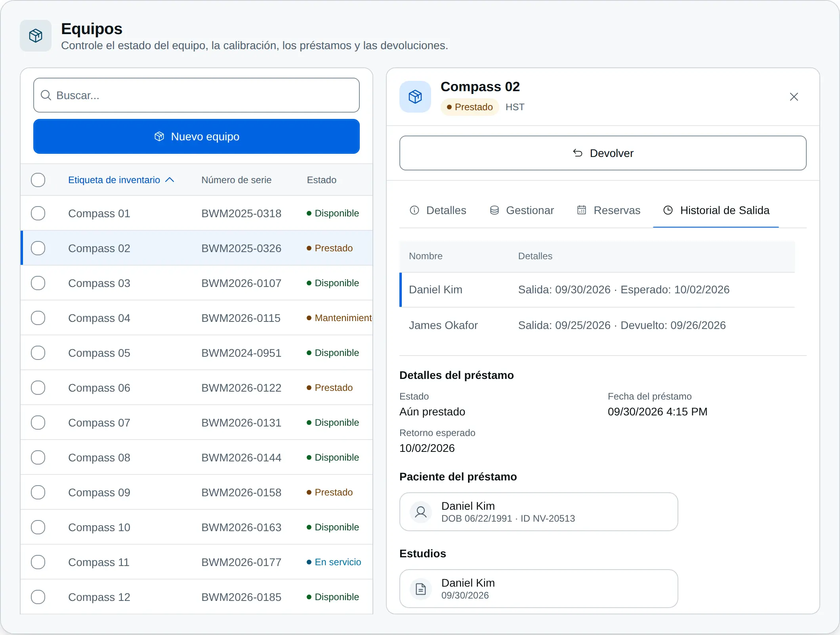Tick the checkbox for Compass 06
Viewport: 840px width, 635px height.
38,388
